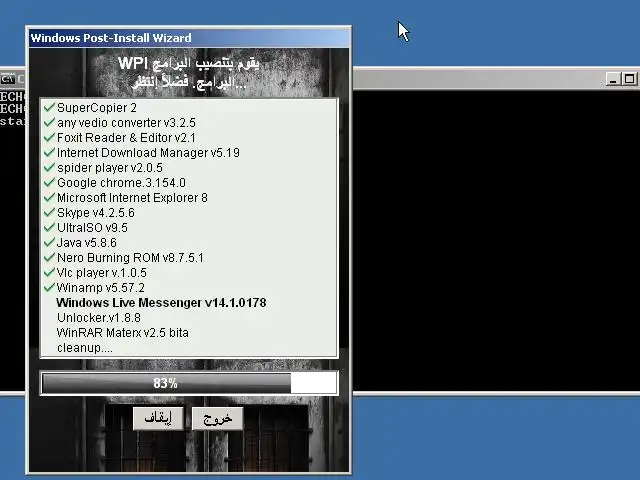Select the any vedio converter v3.2.5 entry

coord(126,123)
